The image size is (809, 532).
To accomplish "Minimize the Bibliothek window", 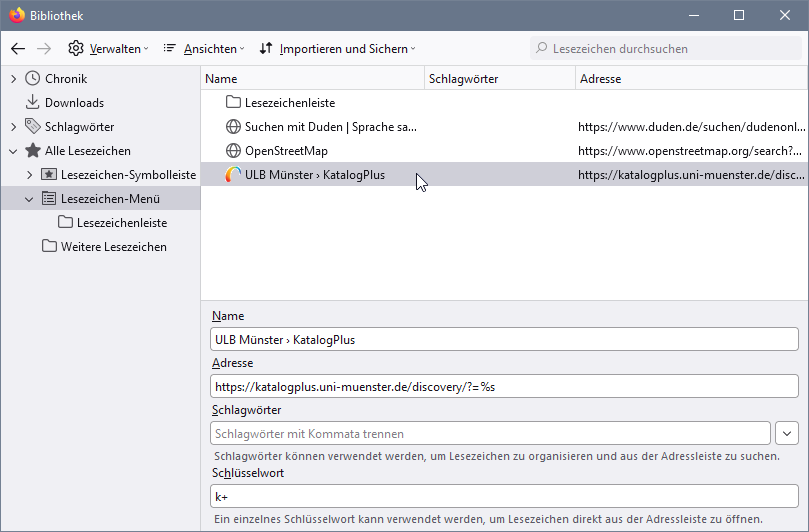I will pyautogui.click(x=694, y=15).
